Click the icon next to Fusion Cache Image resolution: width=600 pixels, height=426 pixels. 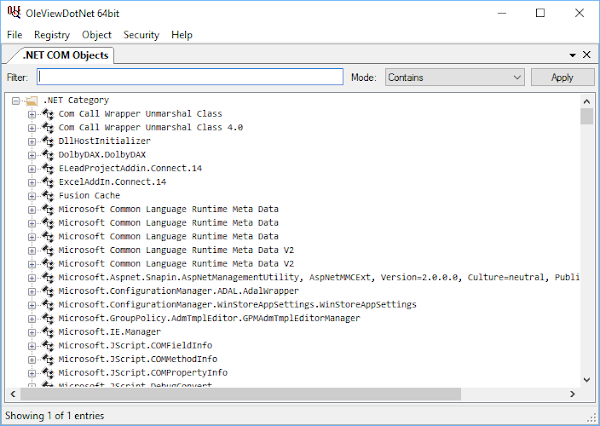(47, 196)
